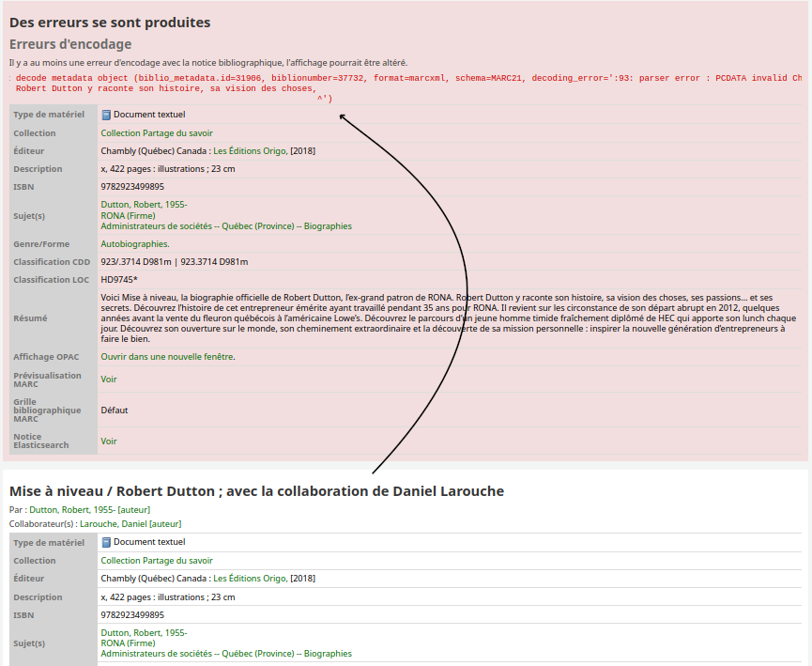Open subject Dutton, Robert, 1955- in lower record

click(144, 633)
